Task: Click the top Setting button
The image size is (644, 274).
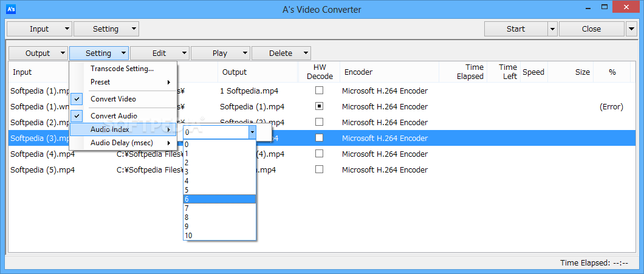Action: tap(106, 29)
